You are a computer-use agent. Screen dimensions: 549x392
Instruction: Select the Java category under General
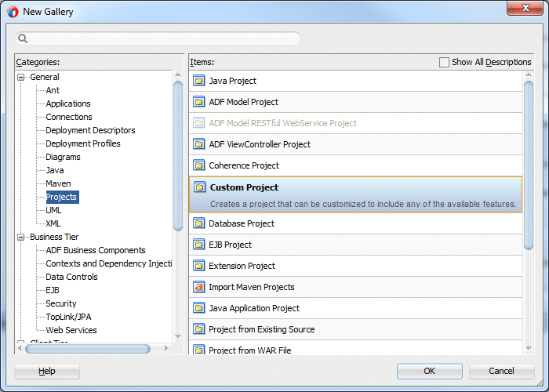(55, 170)
